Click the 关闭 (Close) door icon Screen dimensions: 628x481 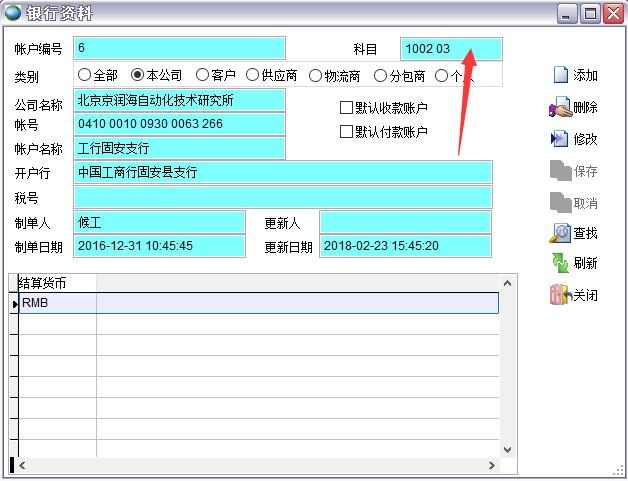(x=560, y=295)
